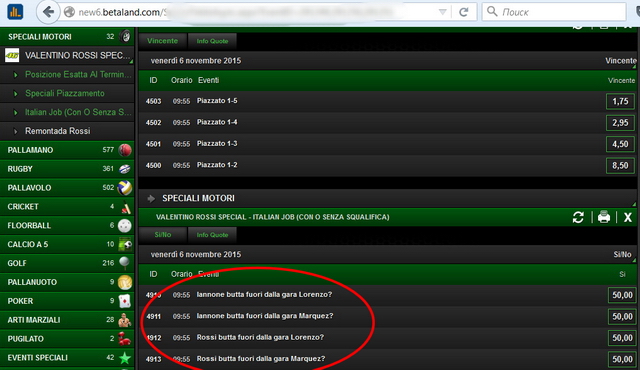640x370 pixels.
Task: Bet 50,00 on Iannone butta fuori Marquez
Action: tap(622, 316)
